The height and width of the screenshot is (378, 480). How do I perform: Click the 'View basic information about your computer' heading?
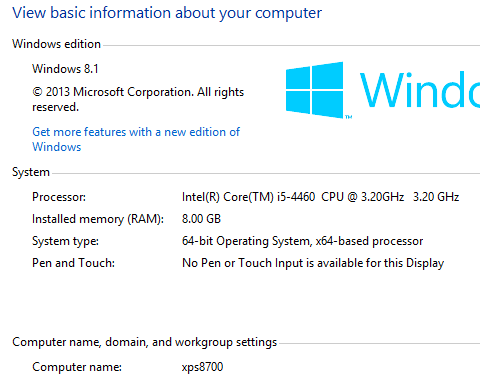(167, 13)
